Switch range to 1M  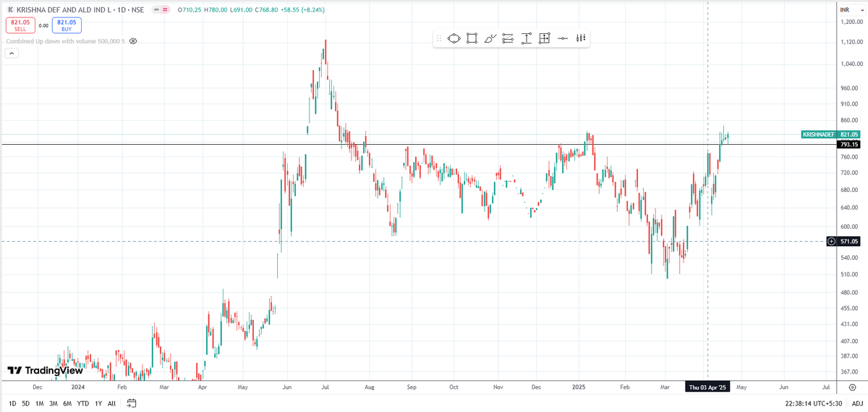[x=40, y=403]
